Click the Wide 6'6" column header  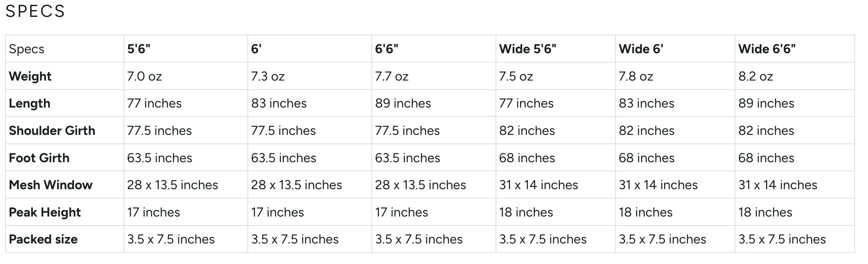(x=767, y=49)
